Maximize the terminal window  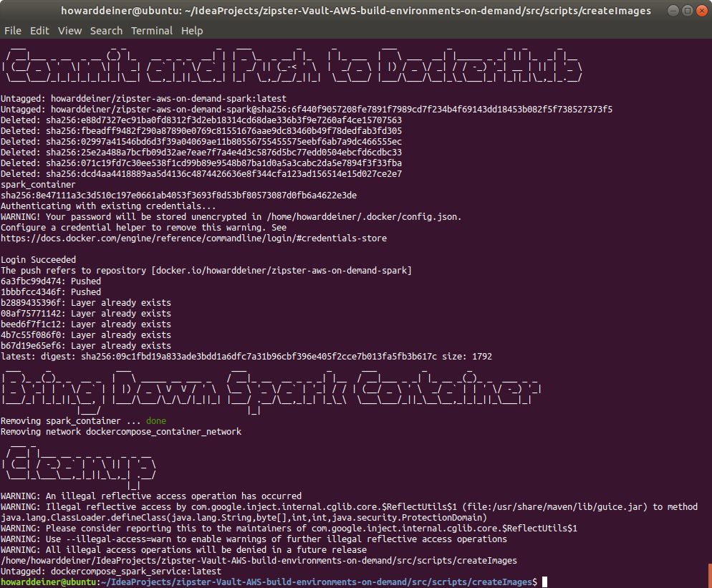[x=688, y=11]
